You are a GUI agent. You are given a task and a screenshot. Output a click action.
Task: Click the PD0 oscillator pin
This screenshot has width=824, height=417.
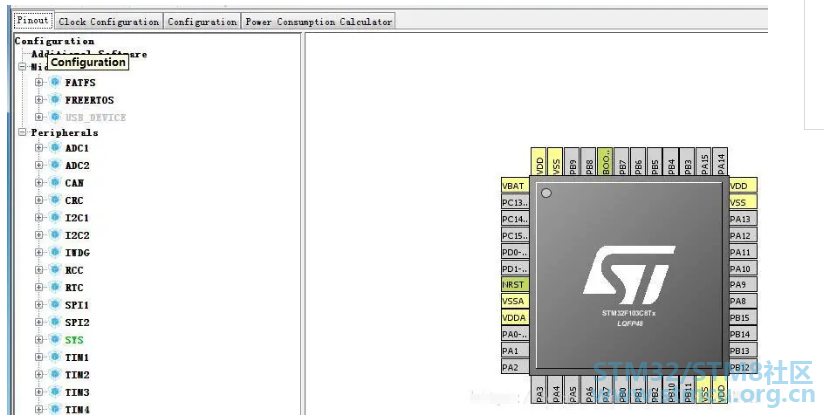click(515, 252)
